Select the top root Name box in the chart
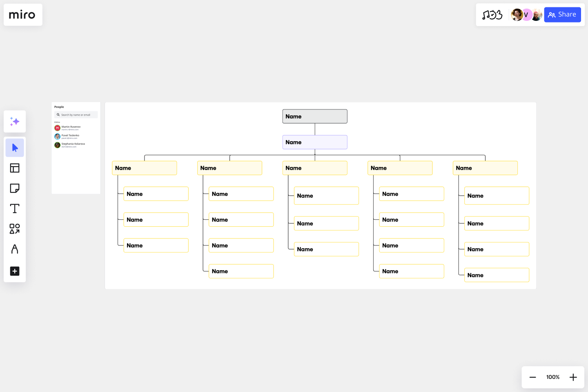Viewport: 588px width, 392px height. (314, 116)
